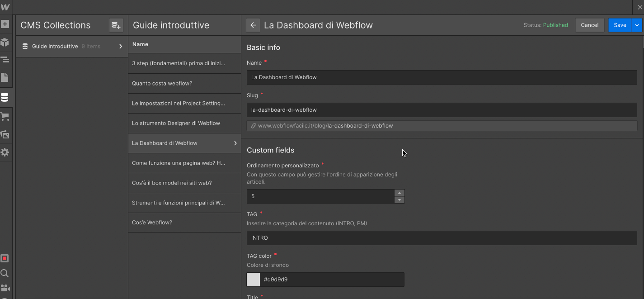Open the TAG color swatch picker

(x=253, y=280)
